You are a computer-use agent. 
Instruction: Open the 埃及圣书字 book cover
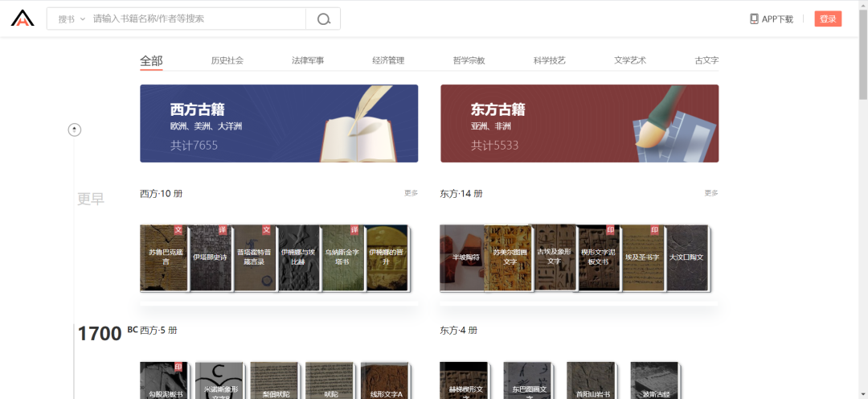click(x=642, y=257)
